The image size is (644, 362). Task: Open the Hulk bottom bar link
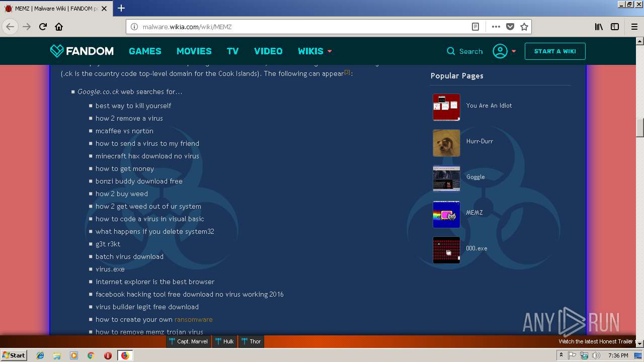click(224, 341)
